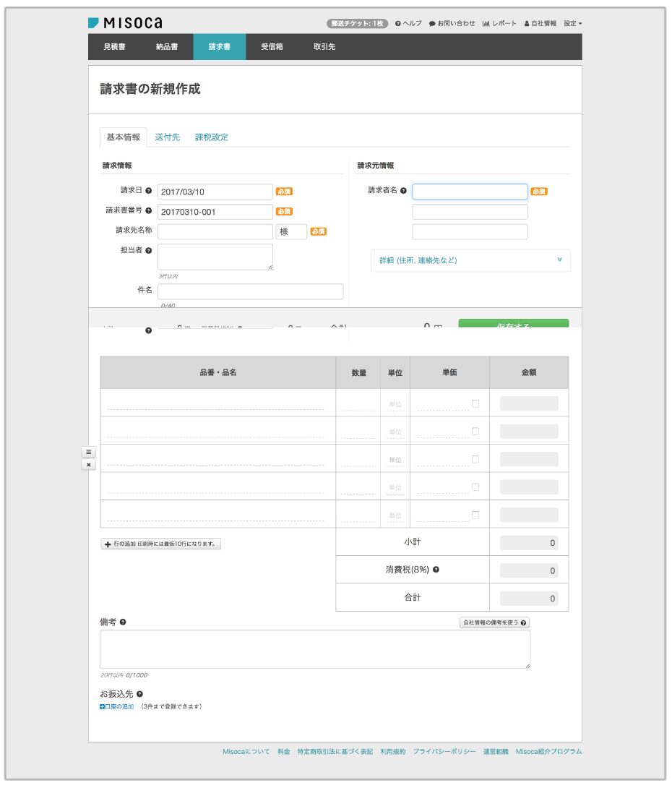Toggle checkbox in fifth row 単価 cell
The height and width of the screenshot is (788, 672).
coord(475,515)
